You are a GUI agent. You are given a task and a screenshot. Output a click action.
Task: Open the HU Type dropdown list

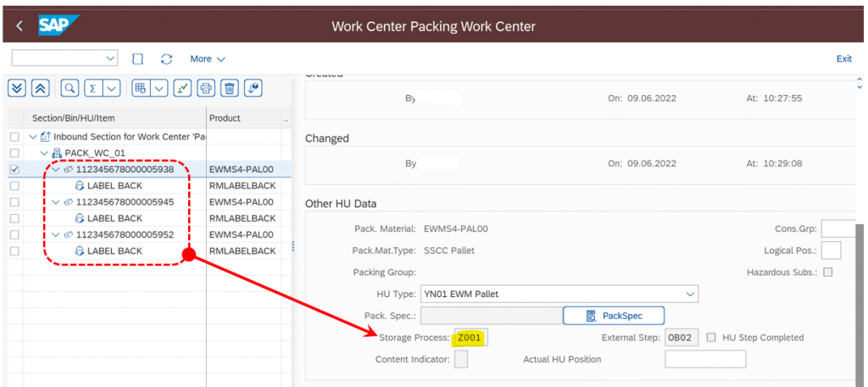pyautogui.click(x=690, y=294)
